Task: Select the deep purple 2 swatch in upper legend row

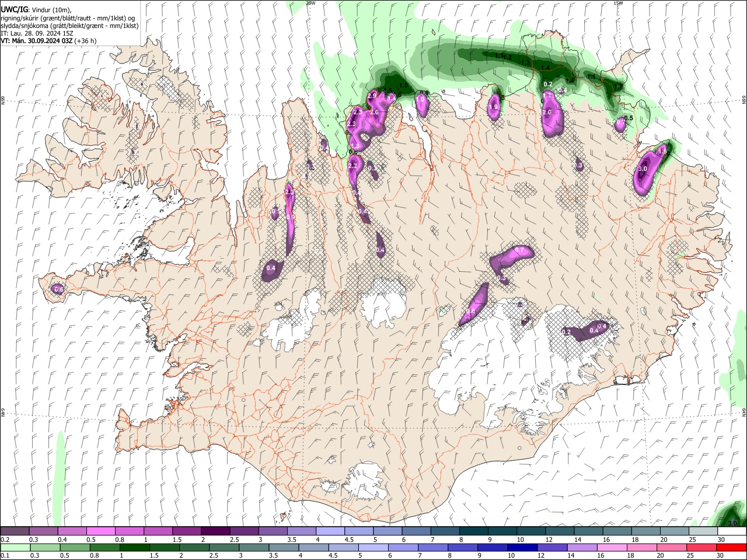Action: pyautogui.click(x=215, y=531)
